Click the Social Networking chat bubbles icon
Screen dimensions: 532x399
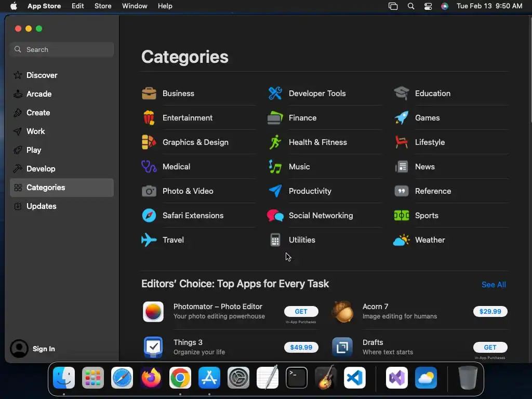[275, 216]
